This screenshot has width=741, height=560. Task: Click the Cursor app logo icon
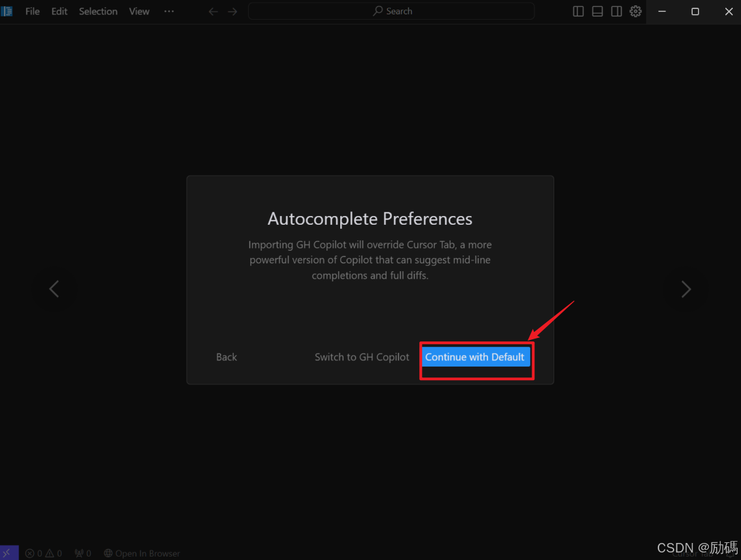7,11
